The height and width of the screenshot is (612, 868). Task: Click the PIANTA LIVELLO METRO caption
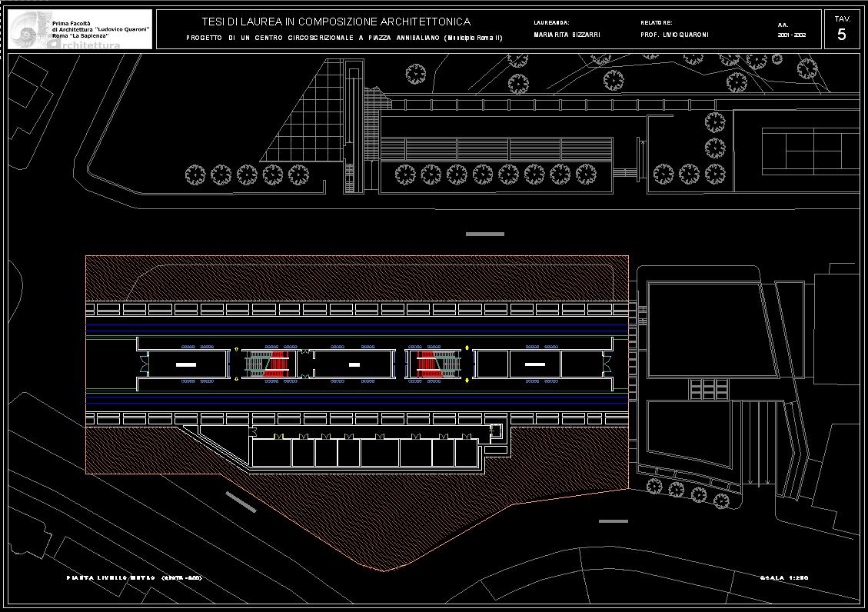[134, 577]
